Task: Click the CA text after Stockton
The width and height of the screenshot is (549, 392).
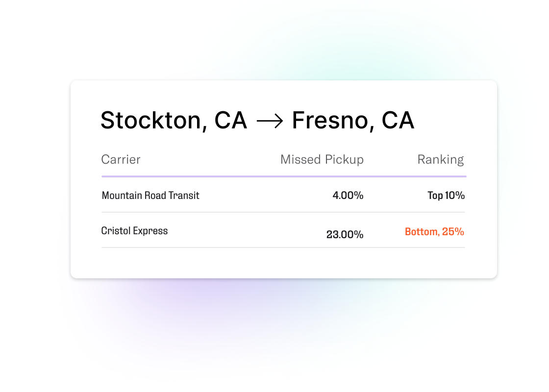Action: pyautogui.click(x=231, y=121)
